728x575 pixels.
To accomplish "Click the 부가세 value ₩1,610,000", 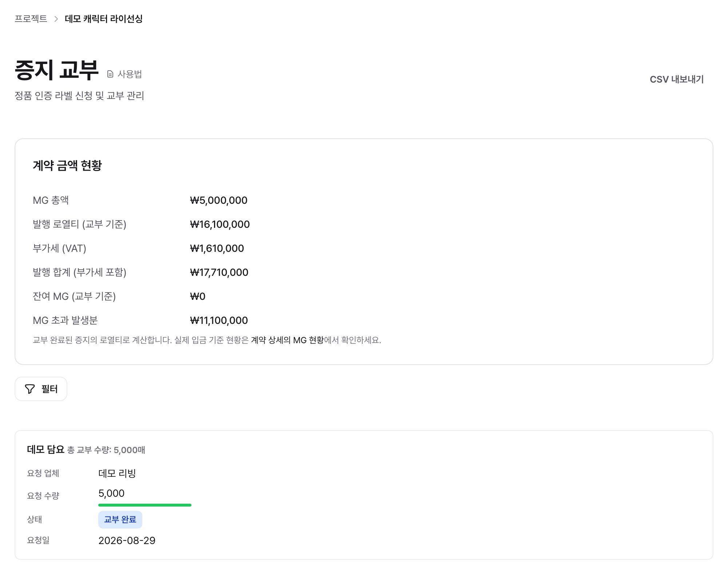I will tap(217, 248).
